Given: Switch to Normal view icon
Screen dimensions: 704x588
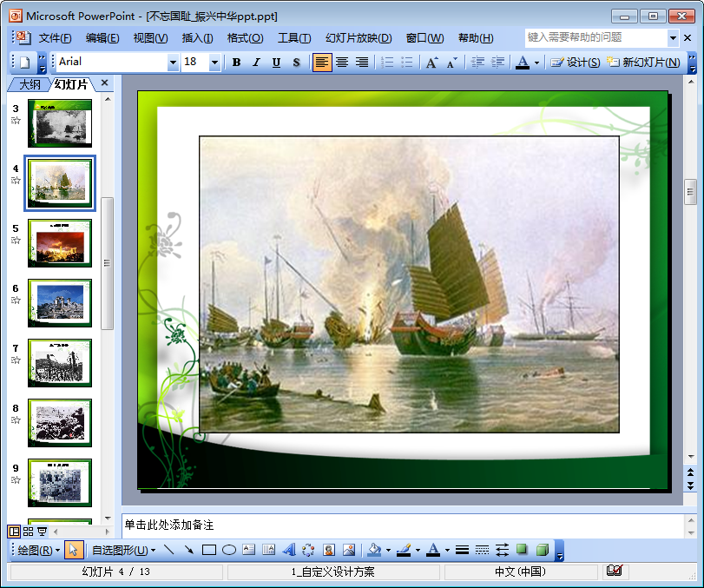Looking at the screenshot, I should pyautogui.click(x=15, y=532).
